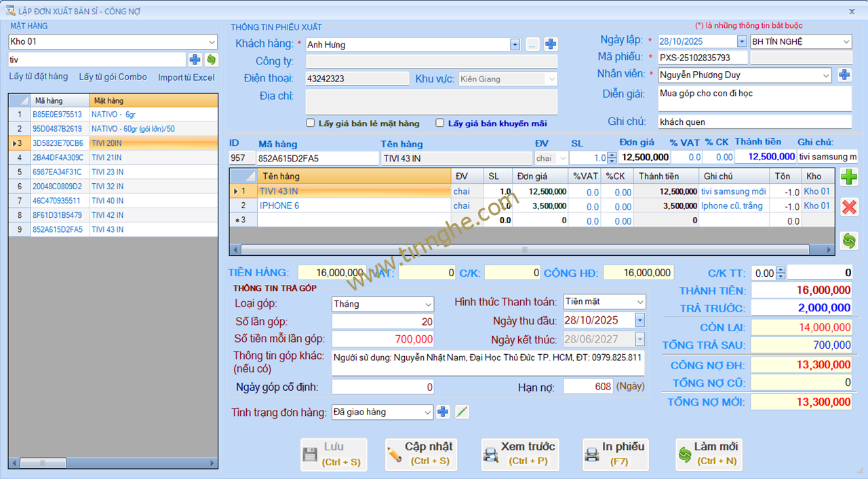Select the 'Import từ Excel' tab
This screenshot has height=479, width=868.
[186, 77]
